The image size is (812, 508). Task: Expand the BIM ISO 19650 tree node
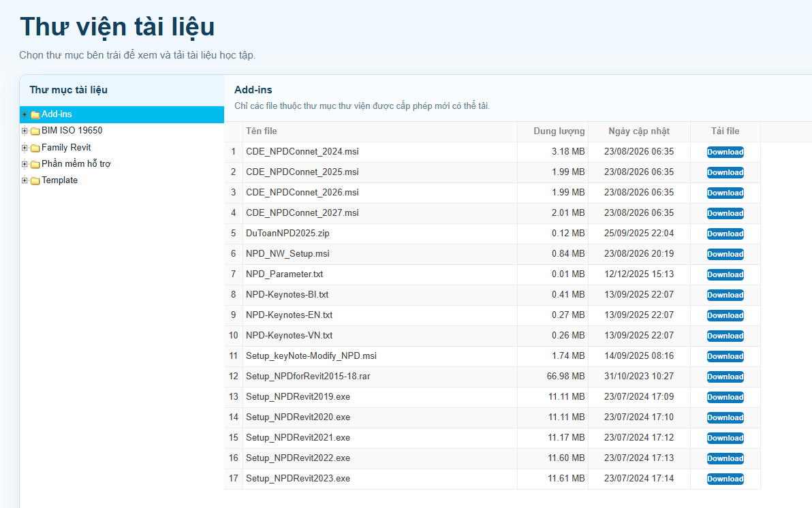[x=25, y=131]
